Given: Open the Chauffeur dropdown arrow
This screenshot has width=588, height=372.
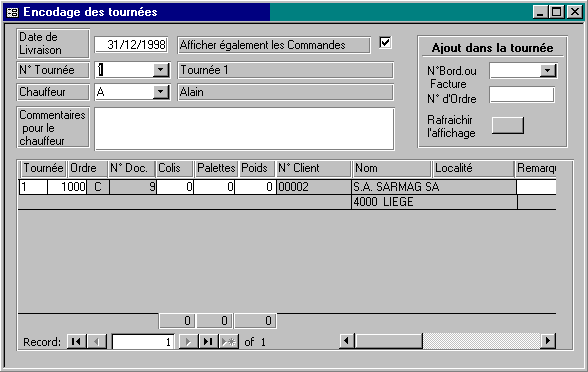Looking at the screenshot, I should tap(160, 92).
